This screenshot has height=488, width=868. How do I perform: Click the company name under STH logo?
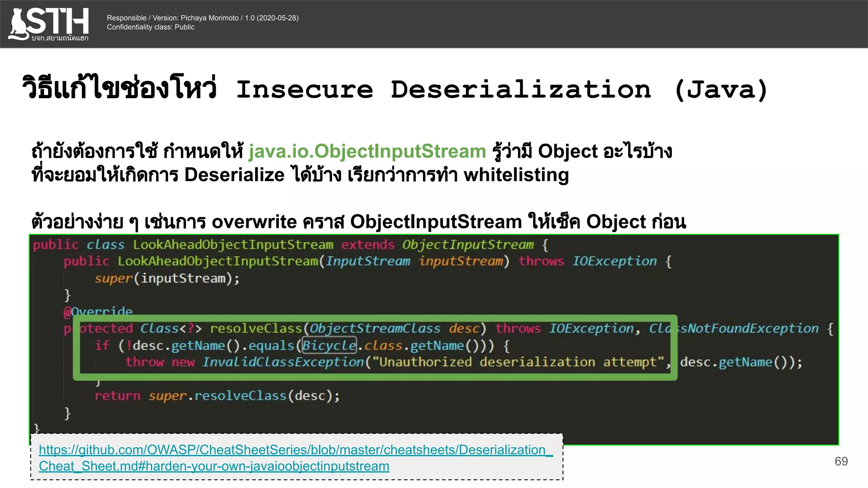pos(60,38)
